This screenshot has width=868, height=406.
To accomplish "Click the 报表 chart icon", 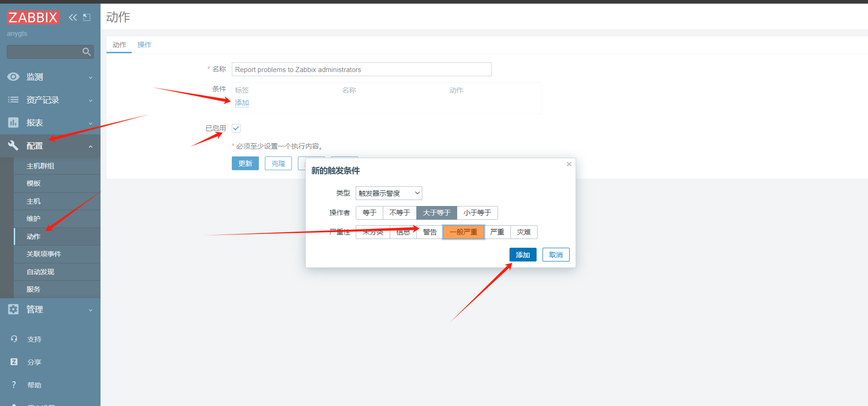I will pos(13,122).
